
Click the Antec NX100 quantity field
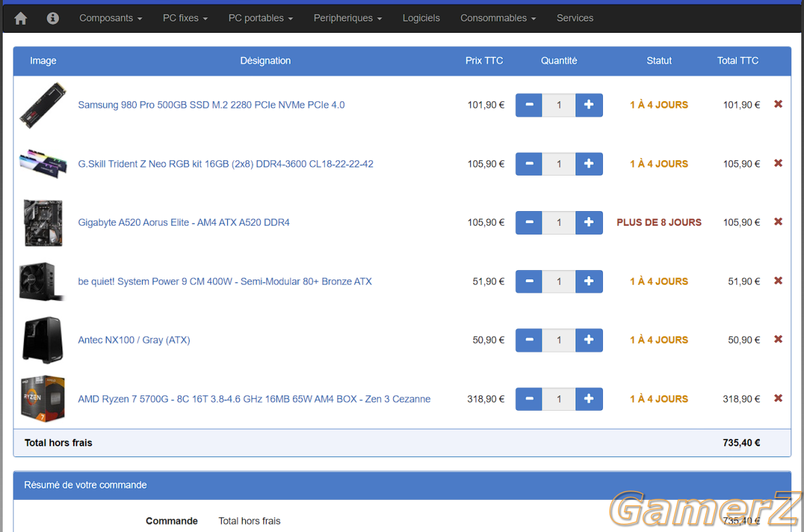click(x=559, y=340)
